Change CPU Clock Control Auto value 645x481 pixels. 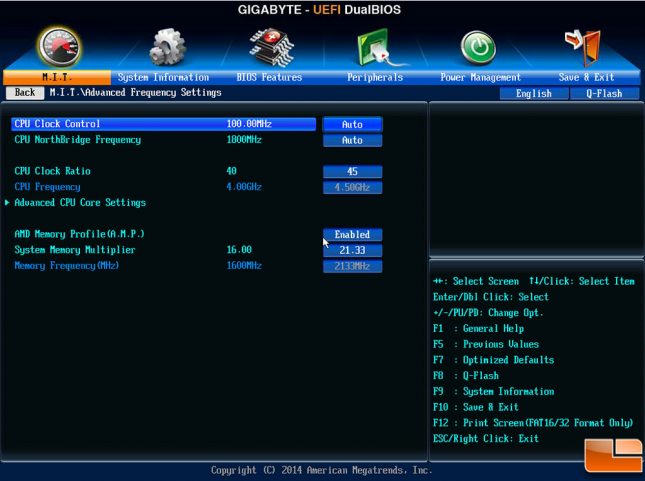coord(353,124)
